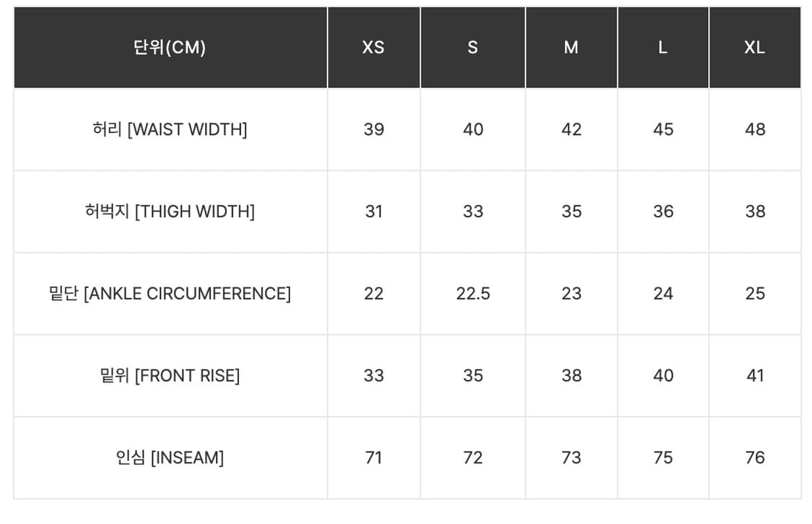Select the 인심 [INSEAM] row label
The width and height of the screenshot is (812, 524).
[170, 458]
